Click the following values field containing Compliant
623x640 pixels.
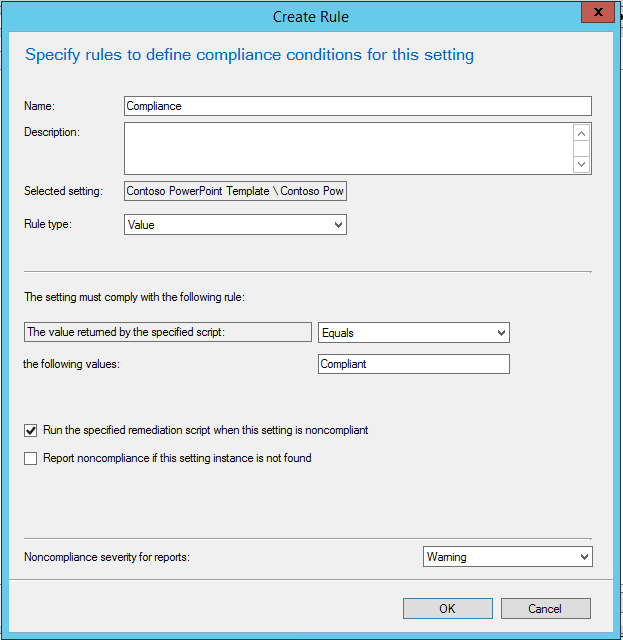click(x=413, y=364)
